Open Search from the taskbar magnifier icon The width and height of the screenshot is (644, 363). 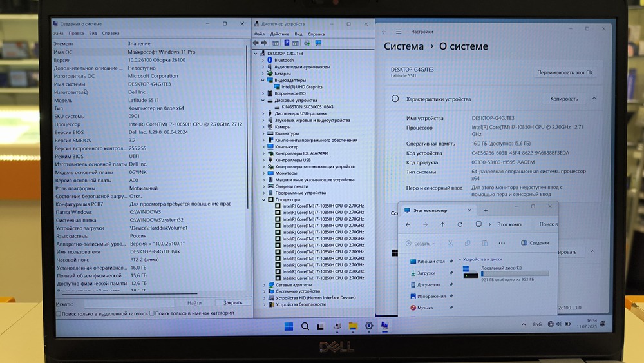click(305, 326)
